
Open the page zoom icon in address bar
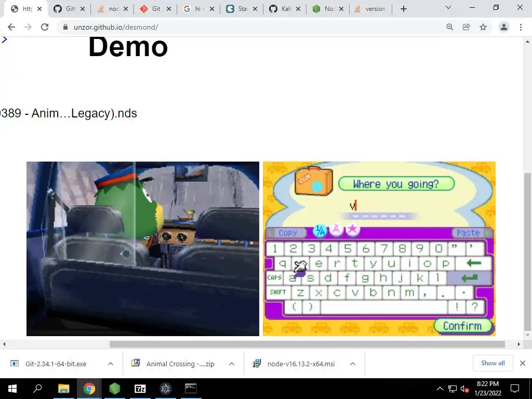[450, 27]
